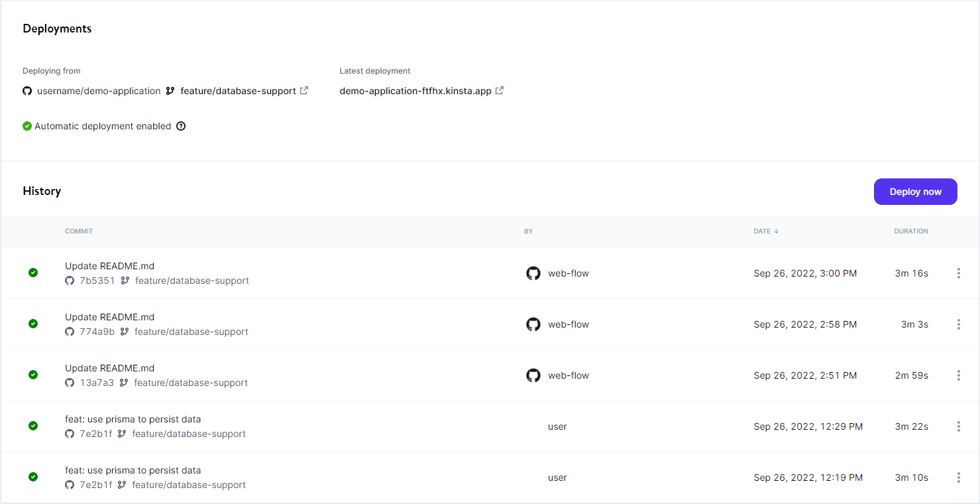Click the Commit column header
This screenshot has height=504, width=980.
pos(79,231)
